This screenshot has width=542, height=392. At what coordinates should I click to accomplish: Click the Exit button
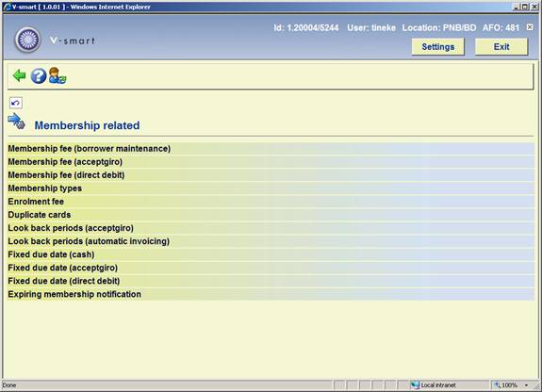point(501,47)
